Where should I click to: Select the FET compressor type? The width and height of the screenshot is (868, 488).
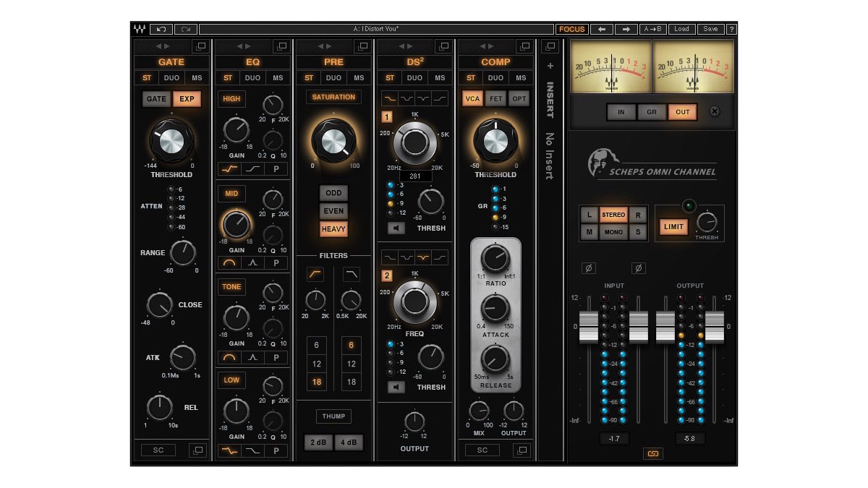pos(496,99)
